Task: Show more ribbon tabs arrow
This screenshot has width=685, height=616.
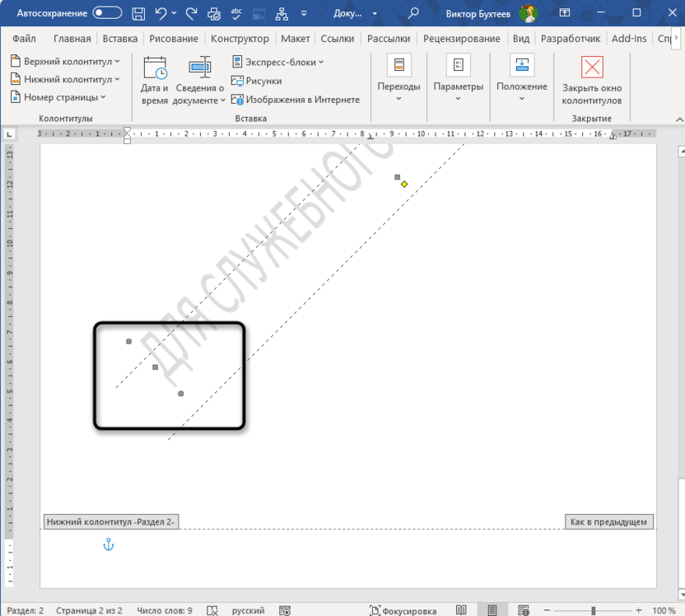Action: [x=676, y=38]
